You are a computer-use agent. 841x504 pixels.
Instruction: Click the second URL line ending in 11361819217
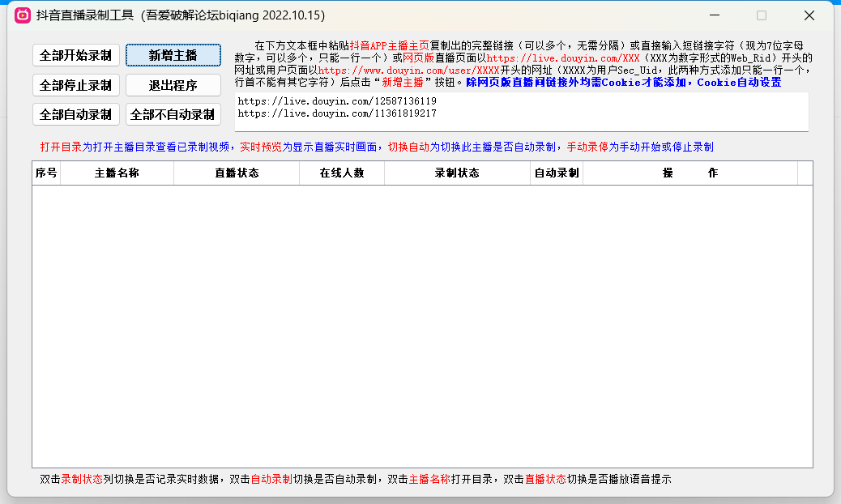point(337,113)
